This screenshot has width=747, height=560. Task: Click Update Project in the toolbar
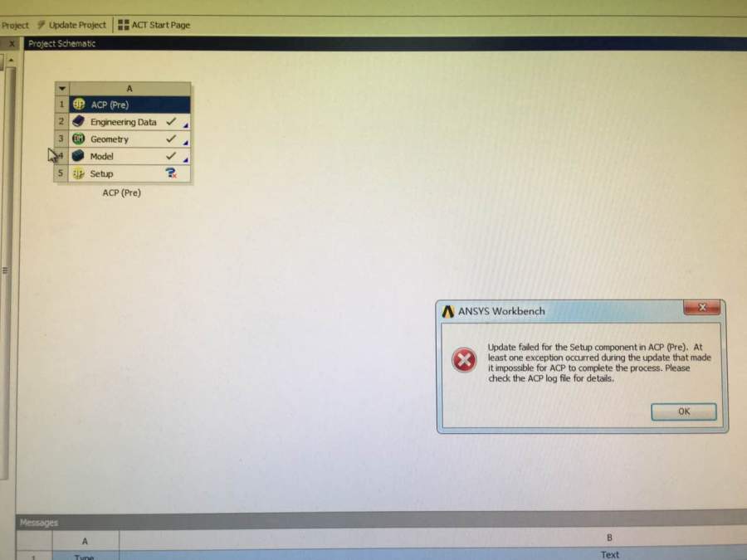pos(77,25)
